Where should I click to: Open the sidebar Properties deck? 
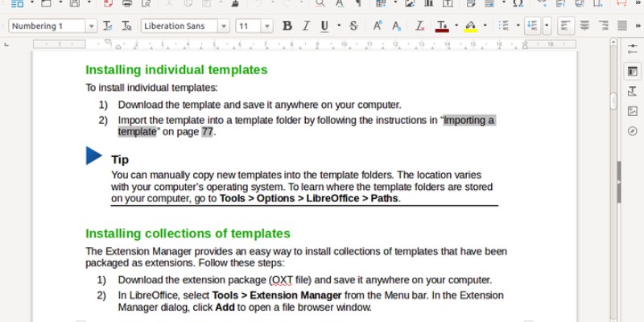coord(633,51)
